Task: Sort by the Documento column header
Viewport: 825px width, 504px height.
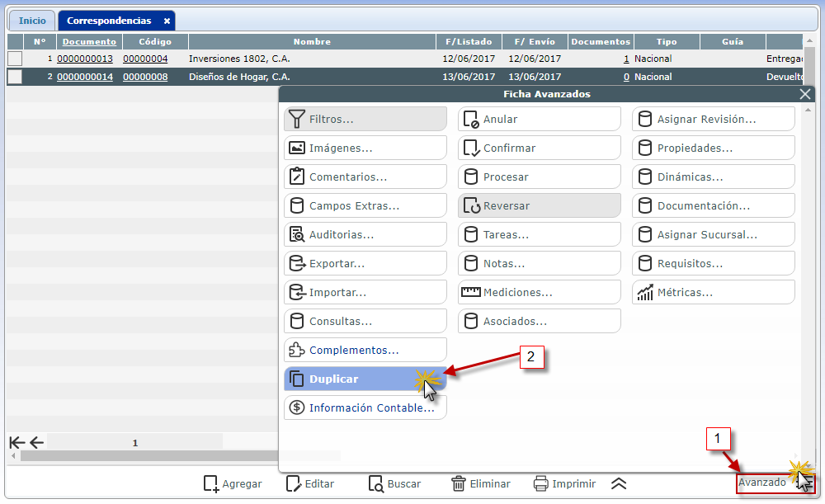Action: tap(89, 41)
